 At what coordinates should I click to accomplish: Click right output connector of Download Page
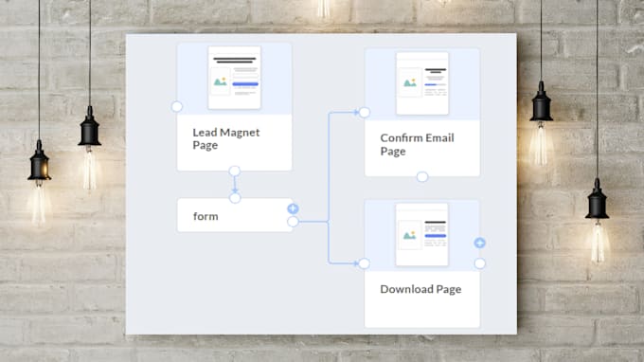click(480, 263)
